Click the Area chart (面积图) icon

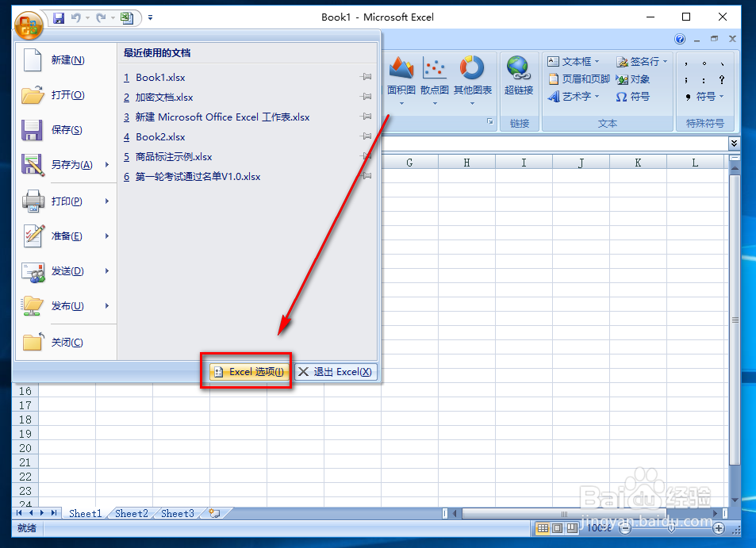click(401, 67)
